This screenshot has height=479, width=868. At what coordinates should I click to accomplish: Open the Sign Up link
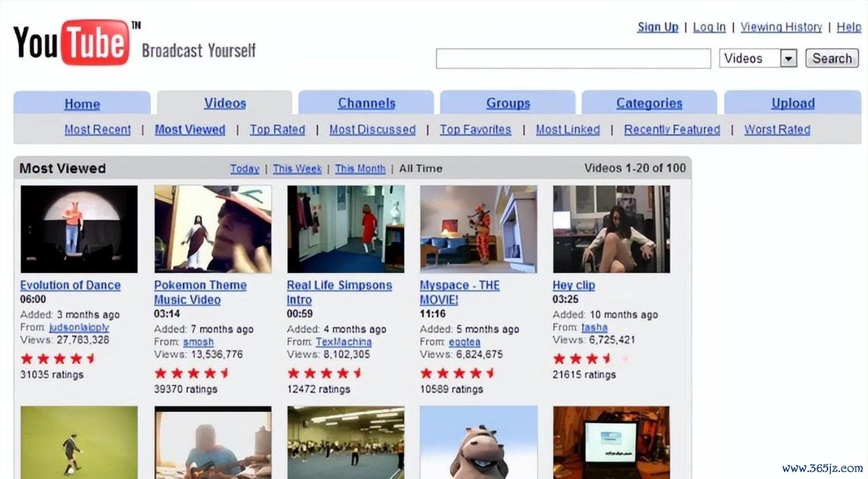(658, 27)
